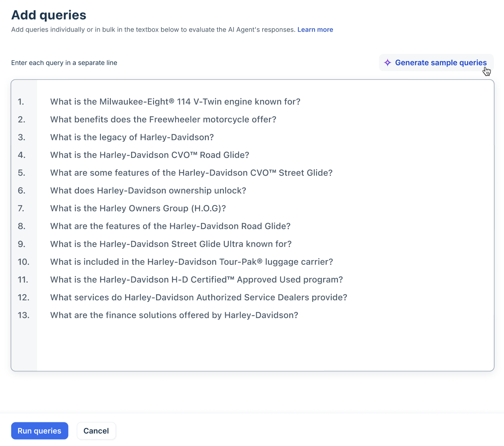
Task: Open the Learn more link
Action: (x=315, y=30)
